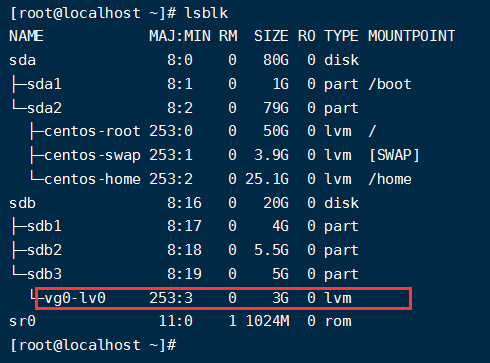Click the '8:2' device number of sda2

click(x=180, y=108)
